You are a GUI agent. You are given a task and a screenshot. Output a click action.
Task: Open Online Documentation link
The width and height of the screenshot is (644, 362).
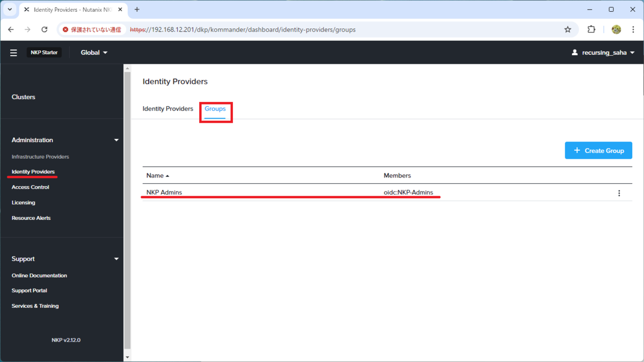pos(39,276)
